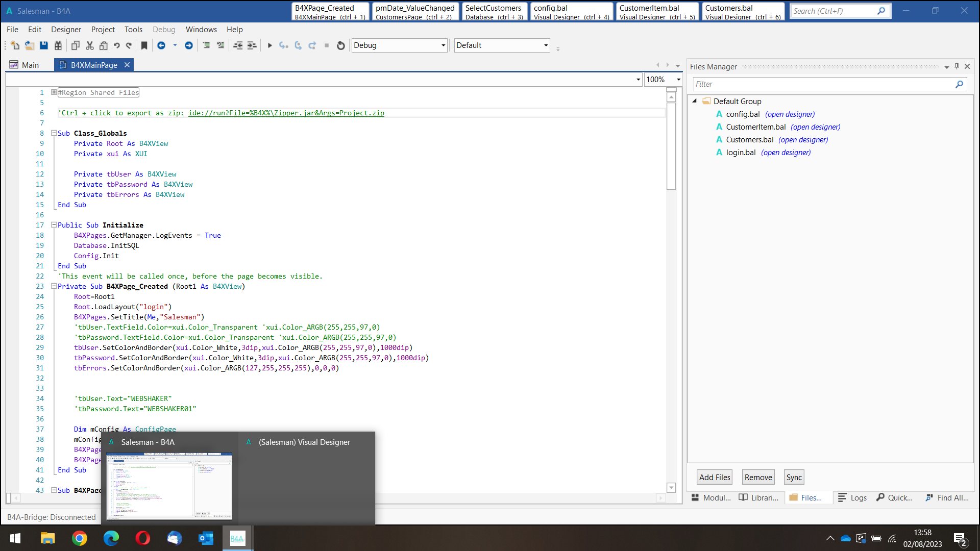Click the Save icon in toolbar
The height and width of the screenshot is (551, 980).
[x=44, y=45]
